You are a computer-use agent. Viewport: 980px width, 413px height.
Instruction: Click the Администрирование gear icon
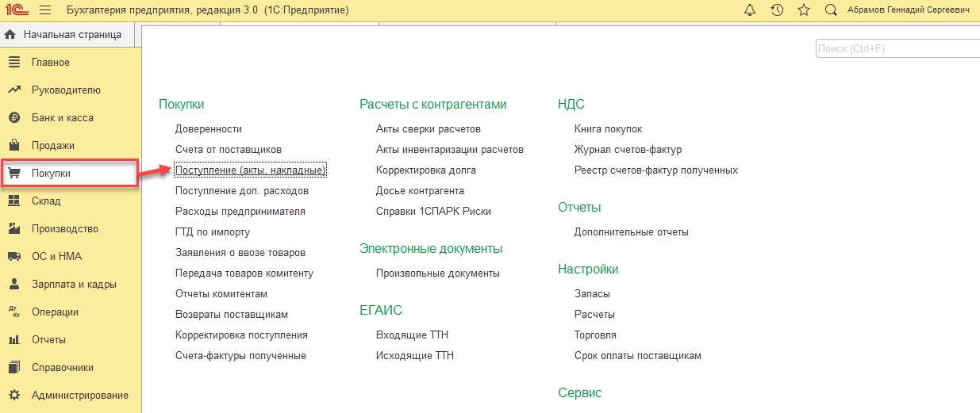click(13, 396)
